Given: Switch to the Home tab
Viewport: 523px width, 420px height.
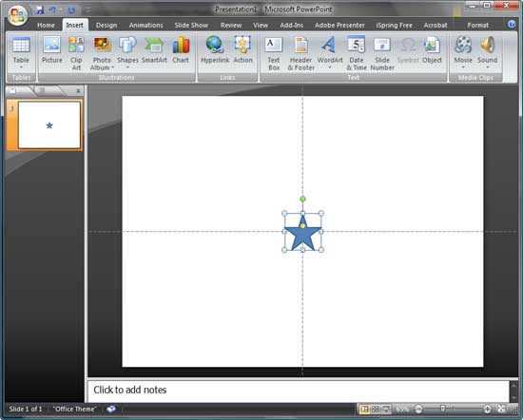Looking at the screenshot, I should coord(46,26).
